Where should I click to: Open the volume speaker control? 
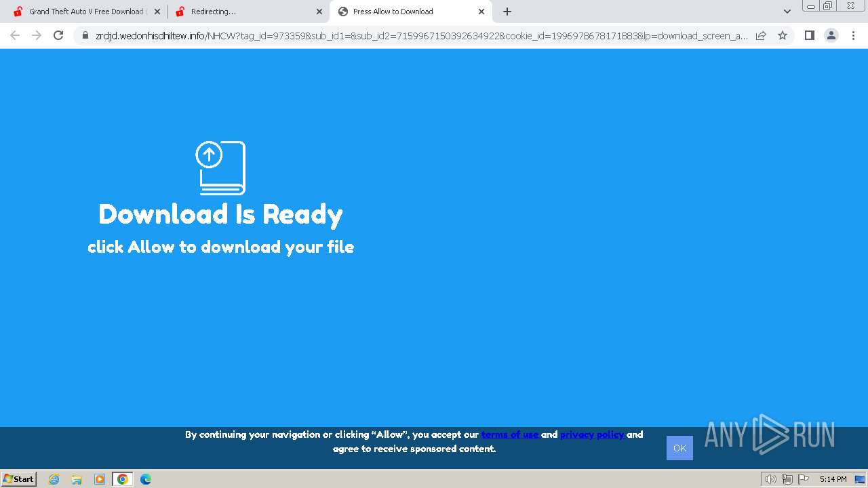[771, 479]
